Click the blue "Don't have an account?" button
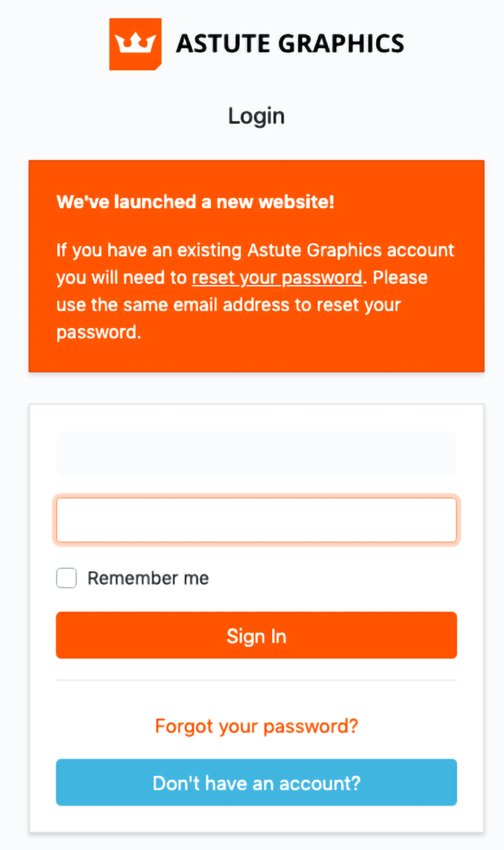Image resolution: width=504 pixels, height=850 pixels. pos(256,782)
